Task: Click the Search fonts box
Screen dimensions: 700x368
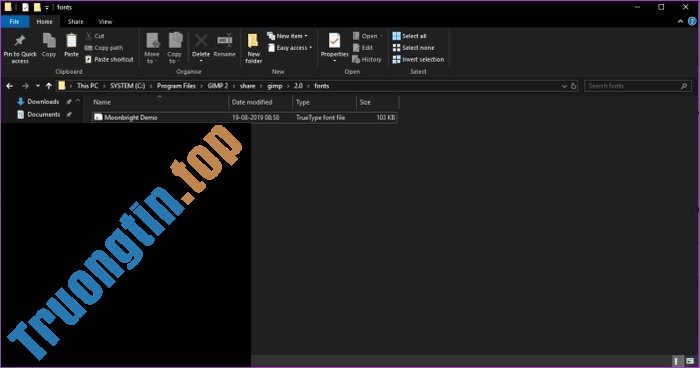Action: click(638, 86)
